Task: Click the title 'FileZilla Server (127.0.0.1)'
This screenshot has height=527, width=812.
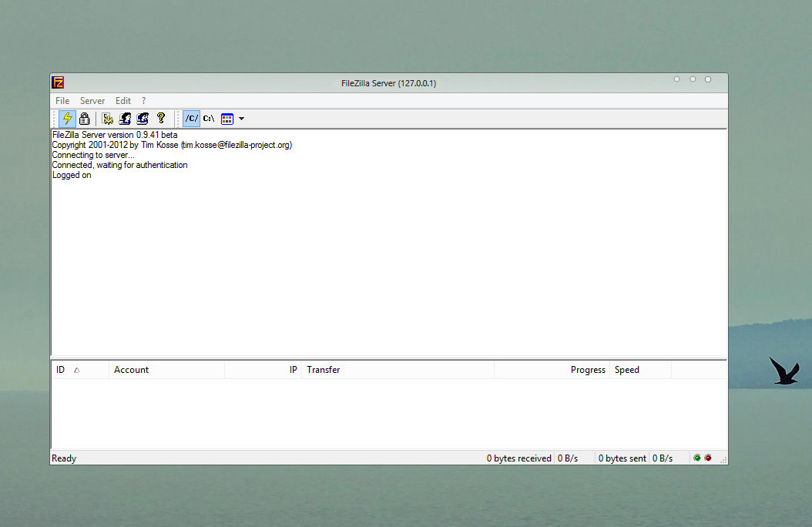Action: pos(388,83)
